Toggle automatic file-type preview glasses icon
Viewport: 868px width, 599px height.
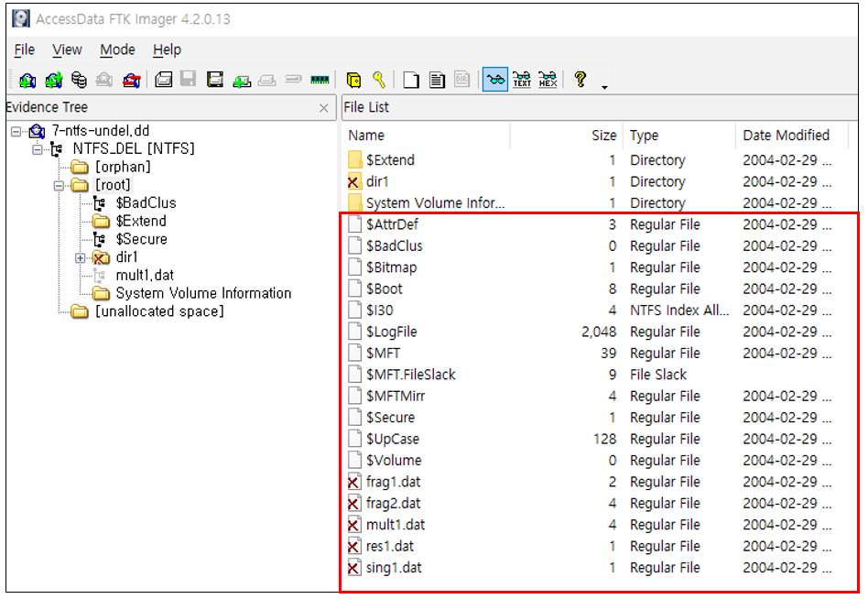tap(495, 80)
